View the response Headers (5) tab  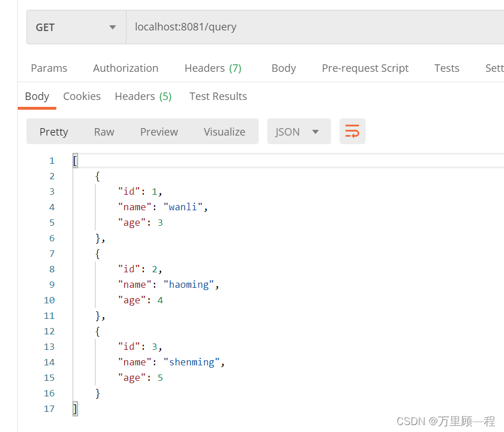point(143,97)
